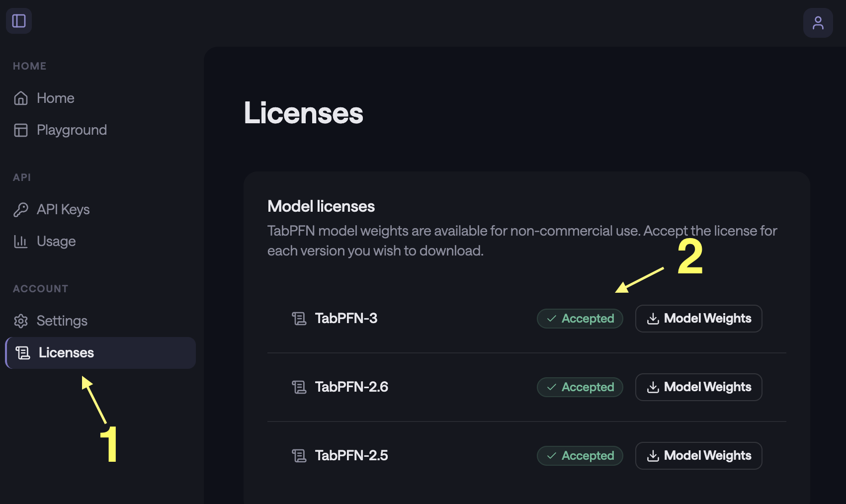The image size is (846, 504).
Task: Click the TabPFN-2.5 license name
Action: point(351,456)
